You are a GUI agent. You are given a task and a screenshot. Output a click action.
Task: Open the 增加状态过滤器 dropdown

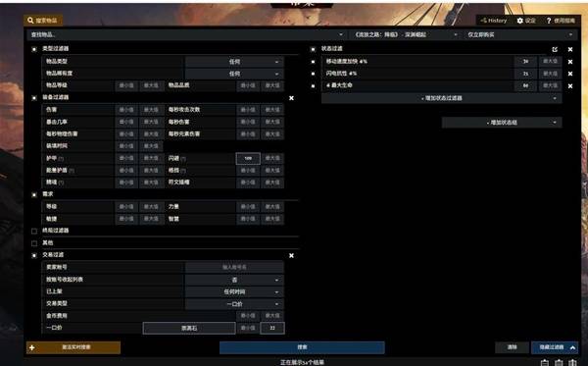click(442, 98)
